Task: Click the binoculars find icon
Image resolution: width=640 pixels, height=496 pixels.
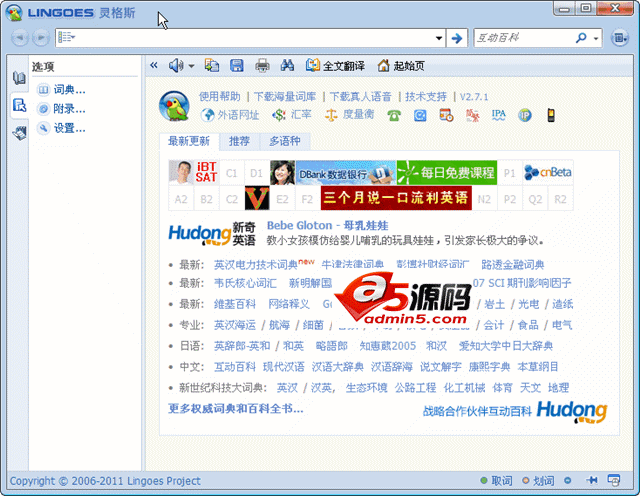Action: point(287,65)
